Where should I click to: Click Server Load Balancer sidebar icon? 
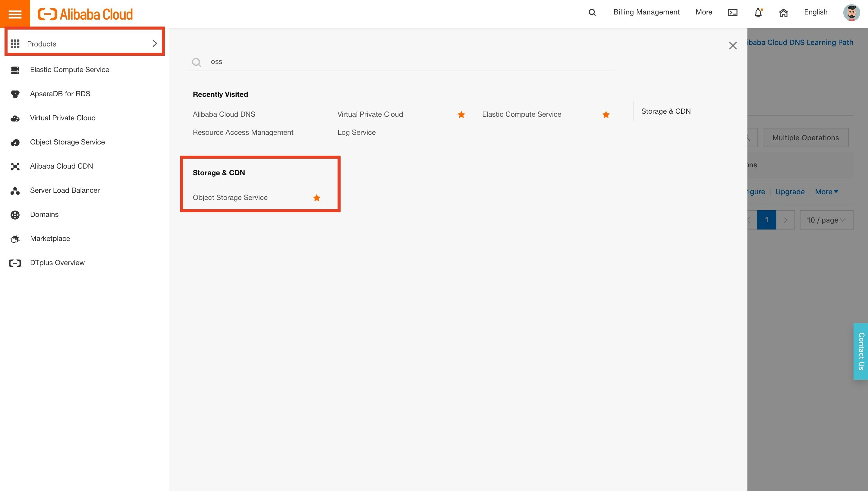pos(15,191)
